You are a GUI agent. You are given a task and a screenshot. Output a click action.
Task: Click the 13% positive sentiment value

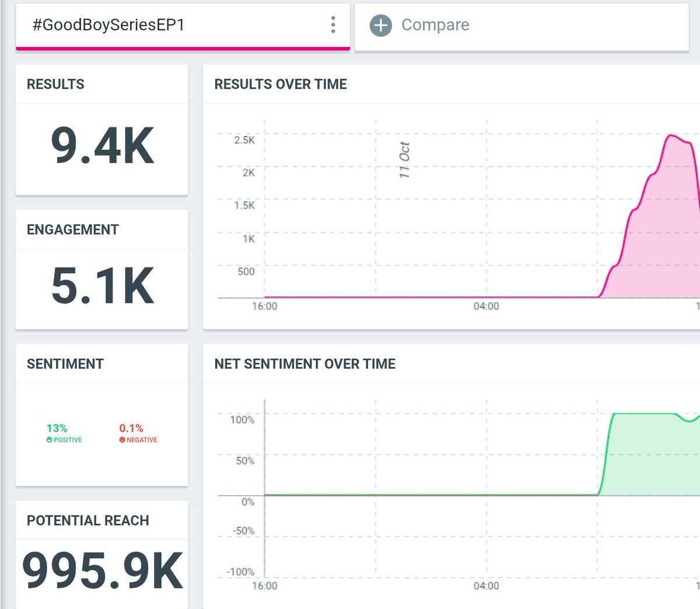click(x=57, y=428)
